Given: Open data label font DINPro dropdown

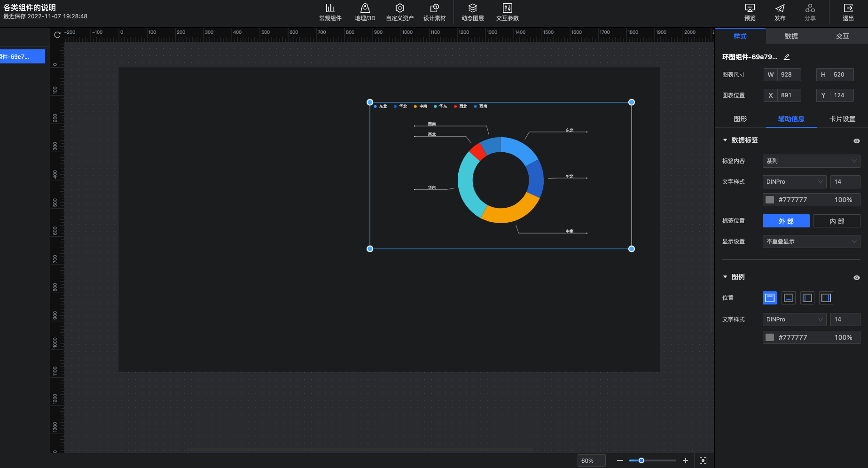Looking at the screenshot, I should click(795, 182).
